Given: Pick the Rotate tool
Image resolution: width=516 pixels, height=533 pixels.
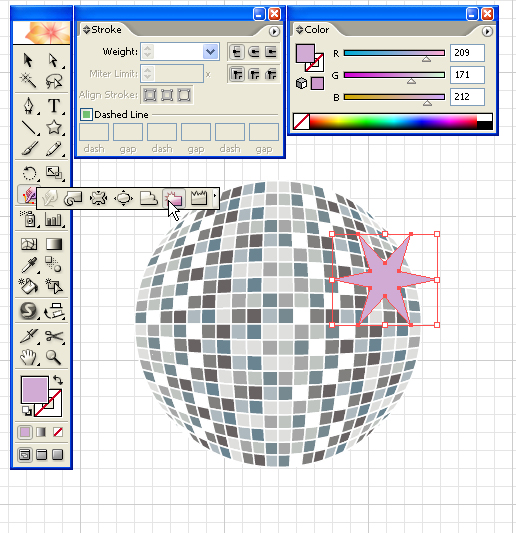Looking at the screenshot, I should pyautogui.click(x=29, y=173).
